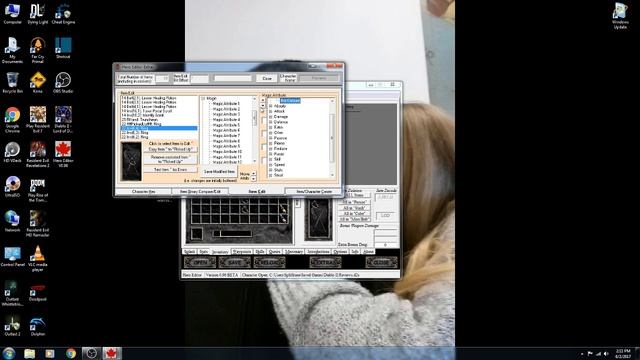Open the UltraISO desktop icon
Viewport: 640px width, 360px height.
coord(12,187)
